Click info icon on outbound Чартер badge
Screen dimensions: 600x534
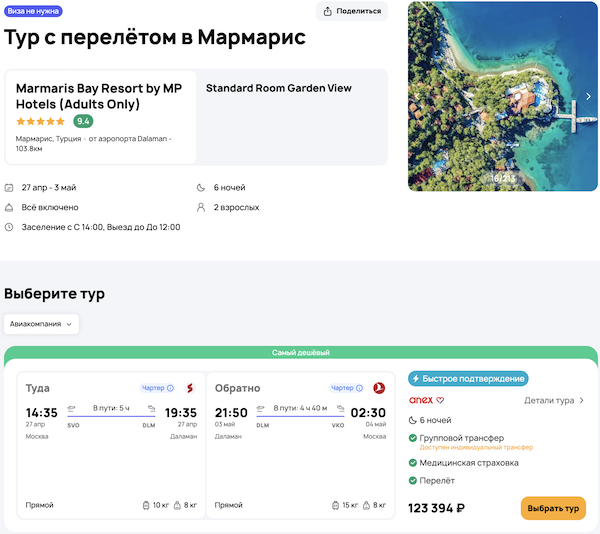click(x=170, y=388)
